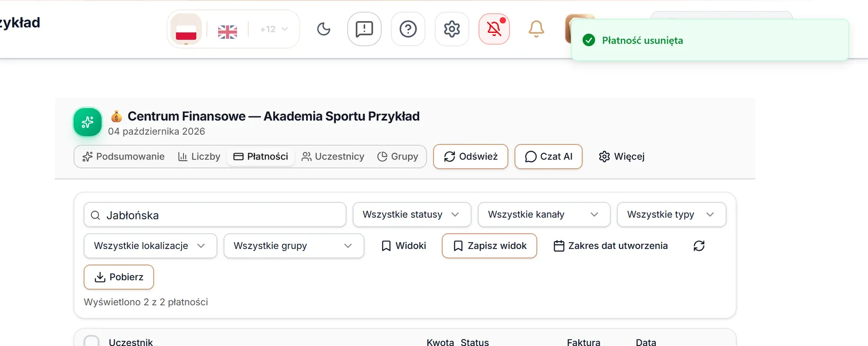Expand the Wszystkie statusy dropdown

(x=412, y=215)
